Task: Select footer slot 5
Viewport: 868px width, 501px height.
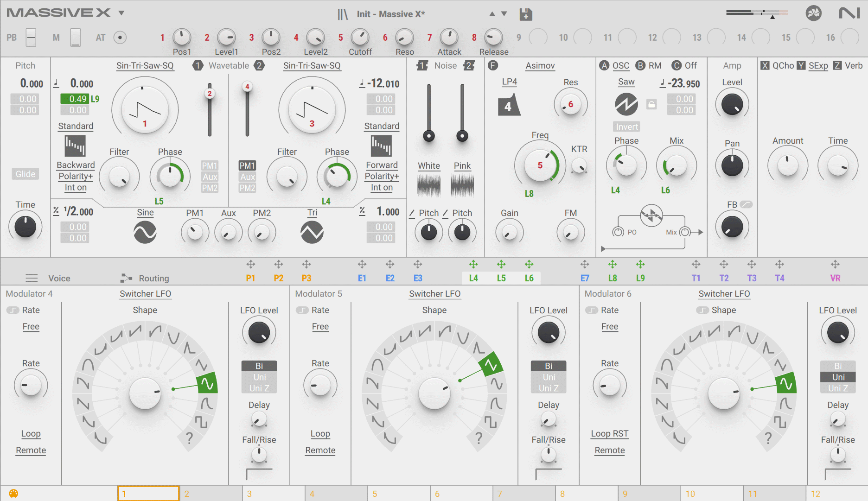Action: tap(399, 494)
